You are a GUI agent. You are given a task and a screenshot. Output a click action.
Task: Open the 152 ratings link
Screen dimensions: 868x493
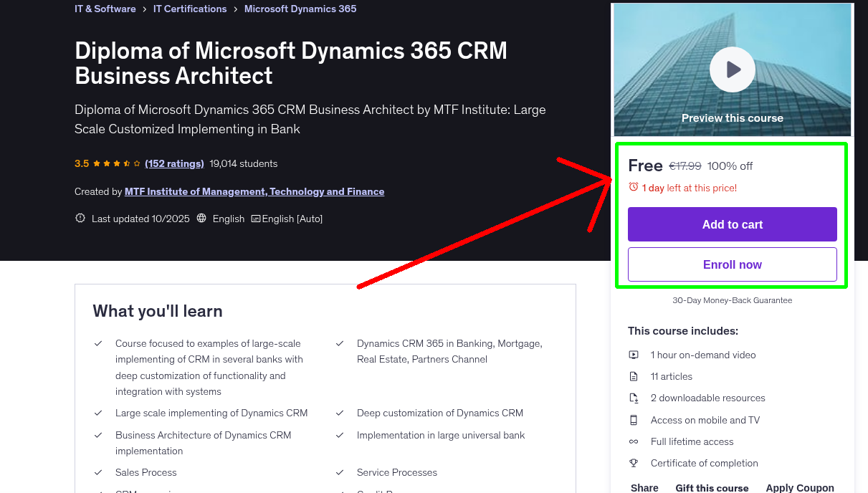tap(174, 163)
